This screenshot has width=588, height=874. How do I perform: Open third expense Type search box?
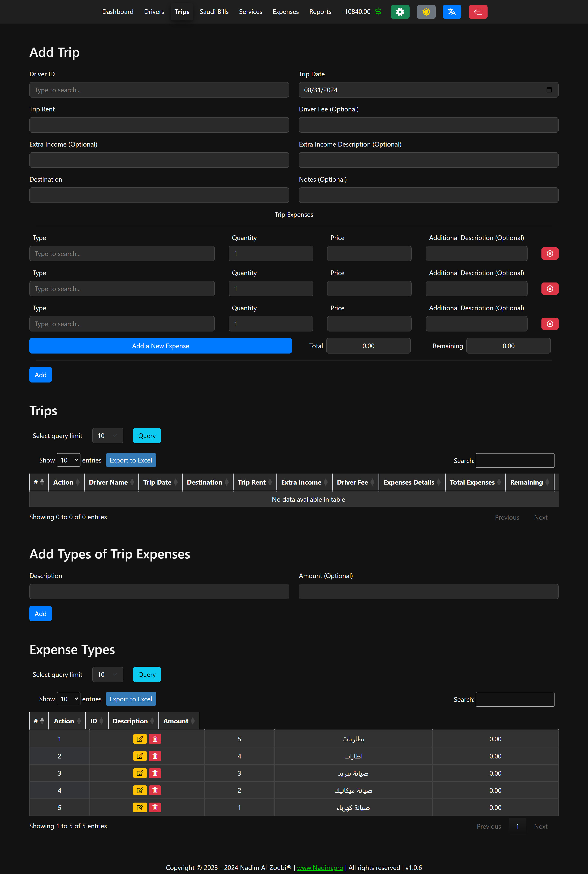point(122,324)
